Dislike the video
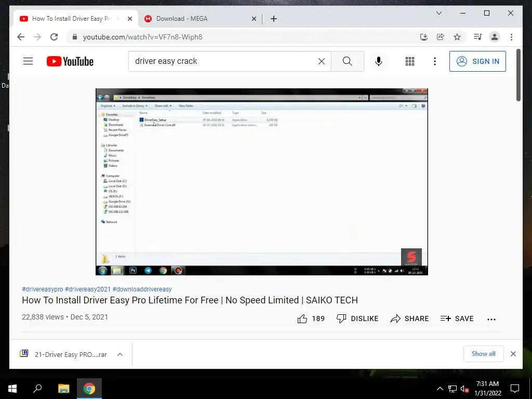The height and width of the screenshot is (399, 532). pos(357,318)
